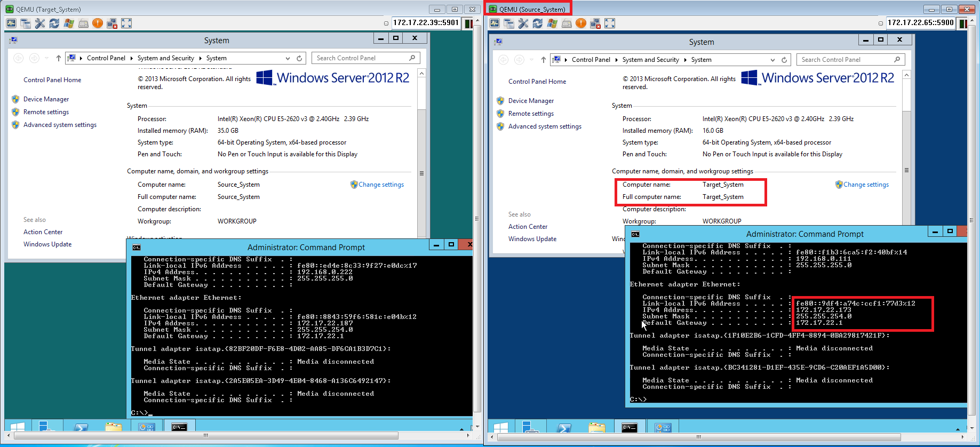The image size is (980, 447).
Task: Toggle fullscreen in the Source_System viewer toolbar
Action: (610, 23)
